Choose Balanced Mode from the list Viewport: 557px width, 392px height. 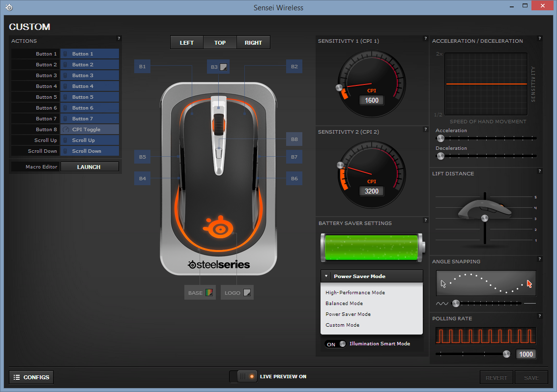[344, 304]
